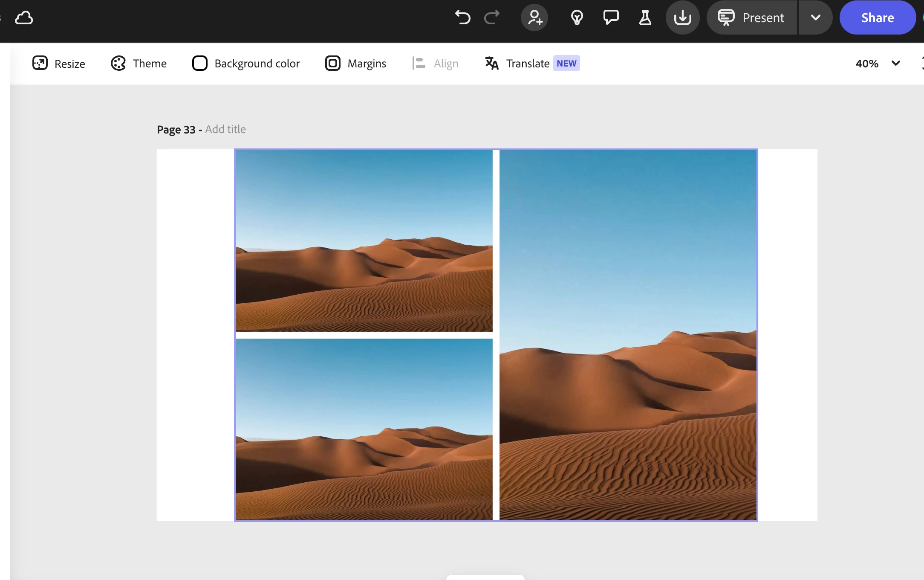Start presentation with Present button
The width and height of the screenshot is (924, 580).
click(752, 18)
